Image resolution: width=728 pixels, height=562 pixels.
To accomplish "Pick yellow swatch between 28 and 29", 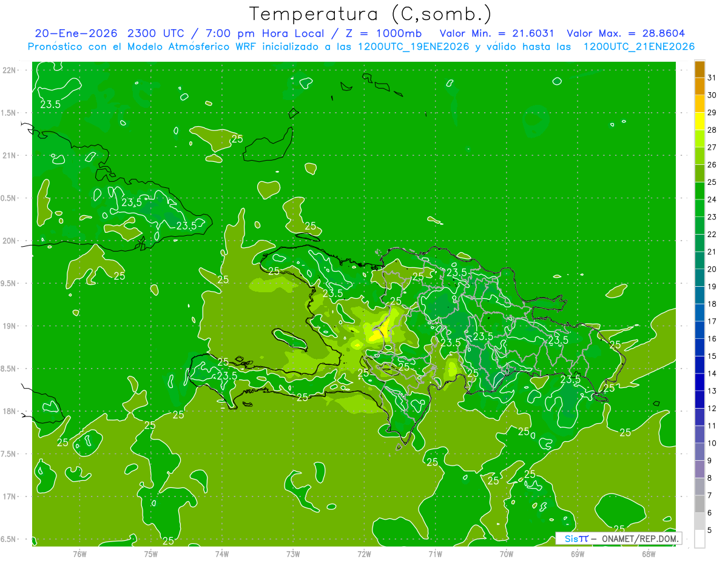I will coord(699,121).
